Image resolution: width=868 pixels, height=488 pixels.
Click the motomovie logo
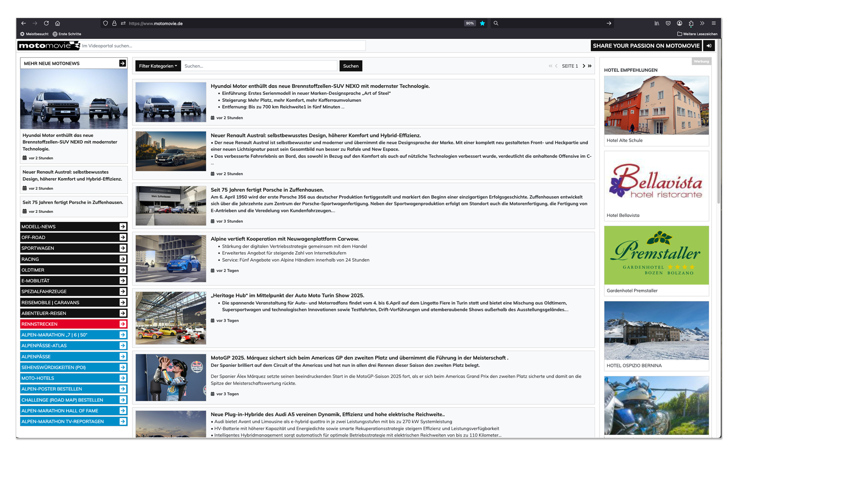point(49,46)
